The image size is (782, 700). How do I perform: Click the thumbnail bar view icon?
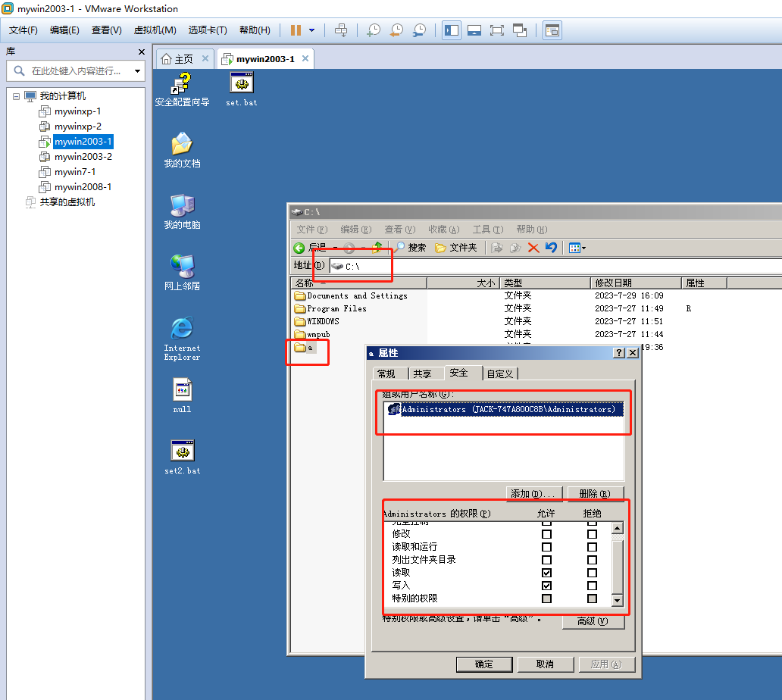tap(474, 30)
